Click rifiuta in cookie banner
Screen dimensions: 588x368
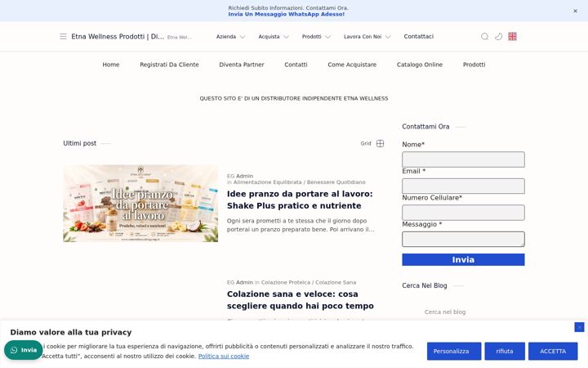pos(505,351)
